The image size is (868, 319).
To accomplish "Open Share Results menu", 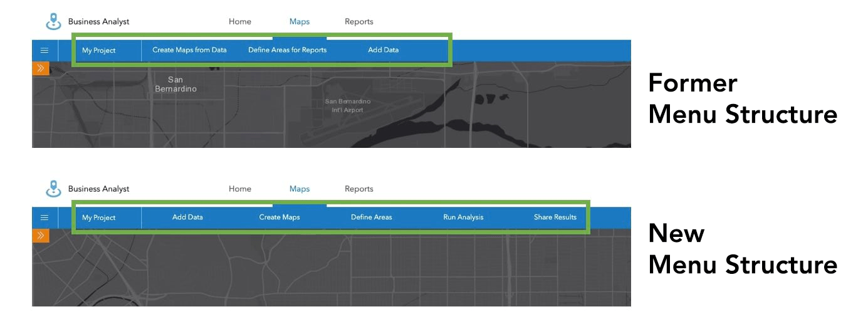I will pyautogui.click(x=555, y=217).
